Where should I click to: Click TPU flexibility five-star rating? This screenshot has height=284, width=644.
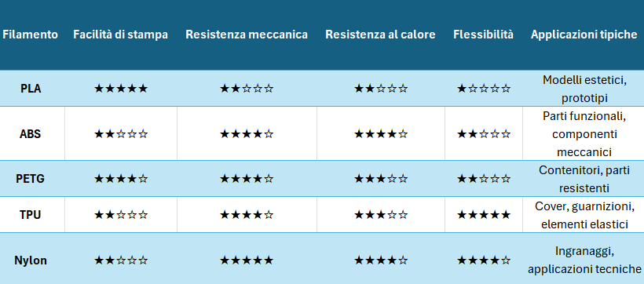[x=484, y=215]
